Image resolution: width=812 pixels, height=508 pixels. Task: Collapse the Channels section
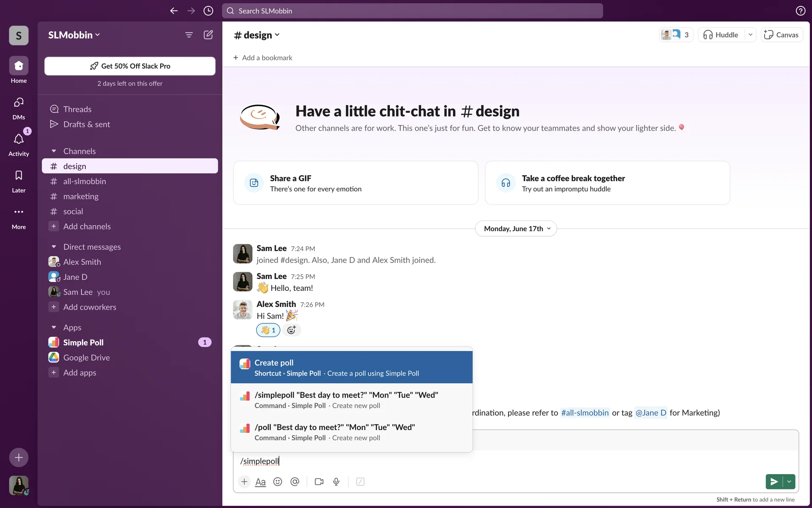(x=54, y=151)
